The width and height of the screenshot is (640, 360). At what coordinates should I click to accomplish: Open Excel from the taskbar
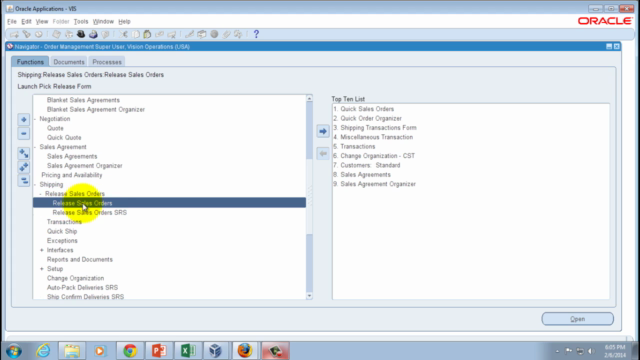tap(188, 351)
